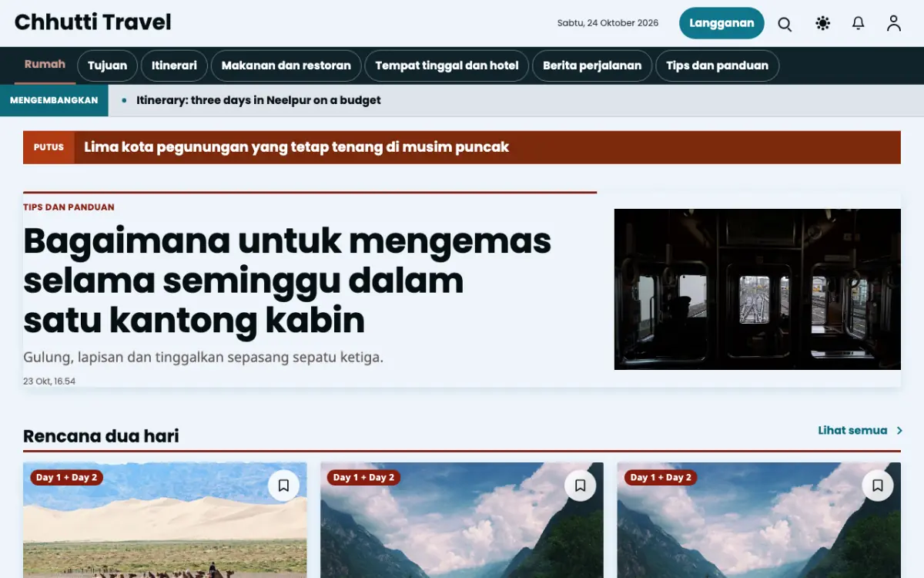Click the date Sabtu, 24 Oktober 2026
This screenshot has width=924, height=578.
[x=608, y=23]
